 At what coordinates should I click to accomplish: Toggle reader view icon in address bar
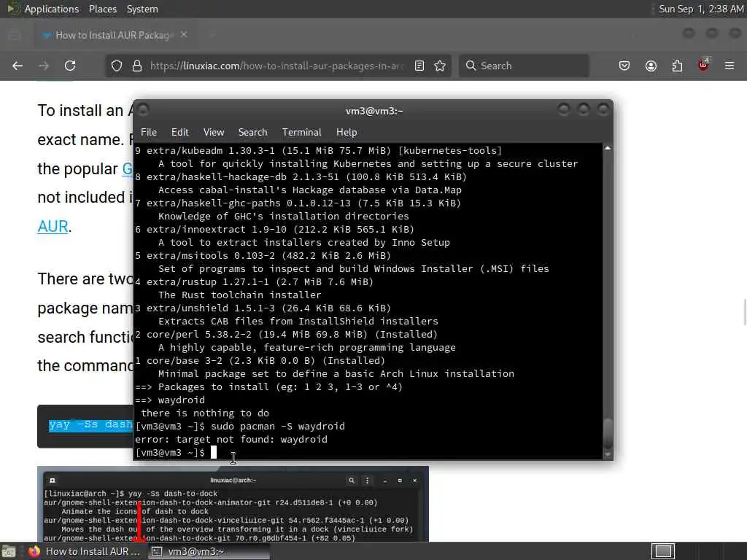click(419, 66)
